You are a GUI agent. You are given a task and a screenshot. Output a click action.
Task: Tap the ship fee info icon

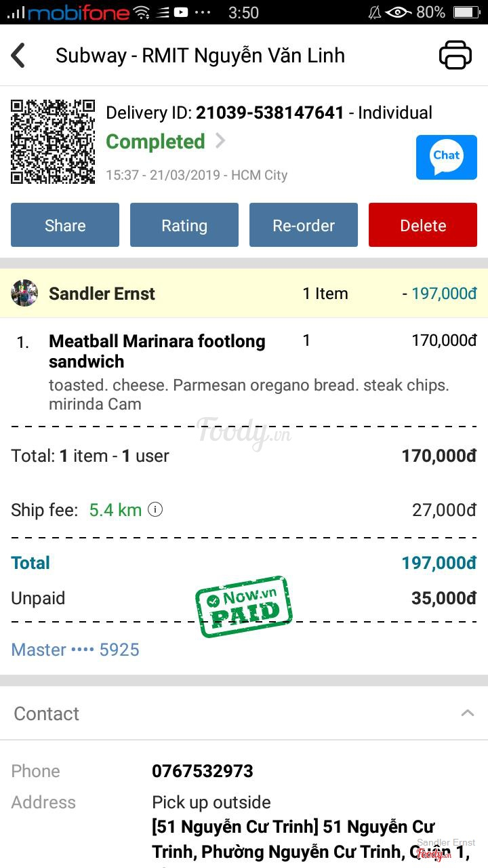(155, 509)
